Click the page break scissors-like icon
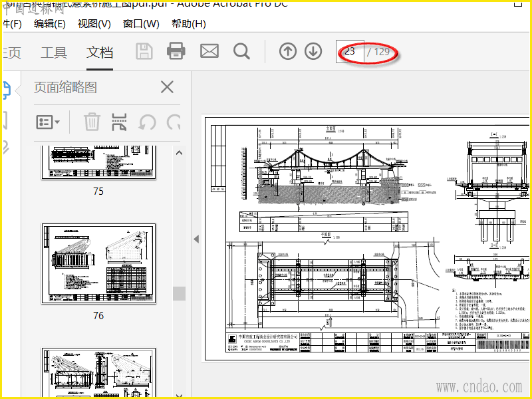532x399 pixels. (119, 122)
